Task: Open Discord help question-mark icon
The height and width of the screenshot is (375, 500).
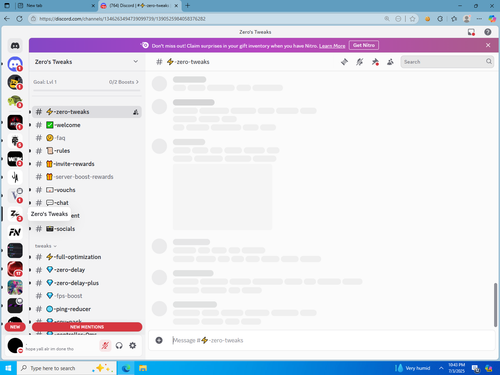Action: click(488, 32)
